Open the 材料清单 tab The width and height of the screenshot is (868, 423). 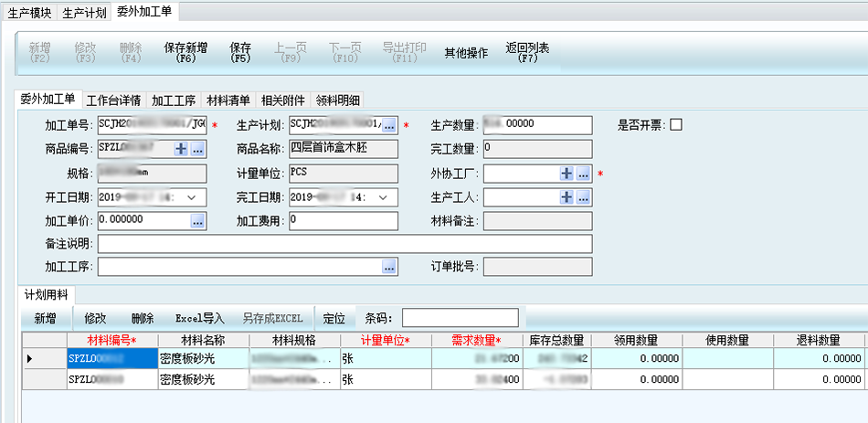228,100
